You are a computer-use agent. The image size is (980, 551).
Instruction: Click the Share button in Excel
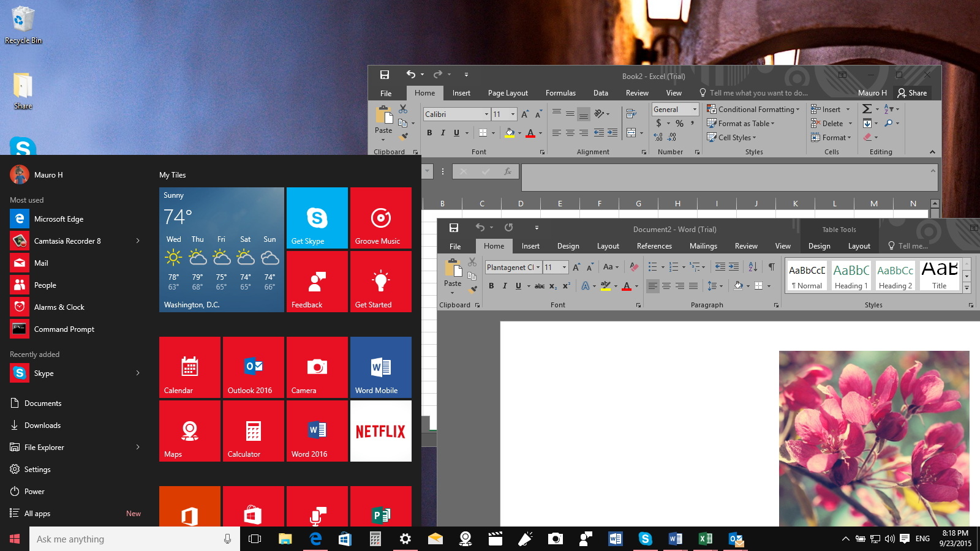point(913,92)
